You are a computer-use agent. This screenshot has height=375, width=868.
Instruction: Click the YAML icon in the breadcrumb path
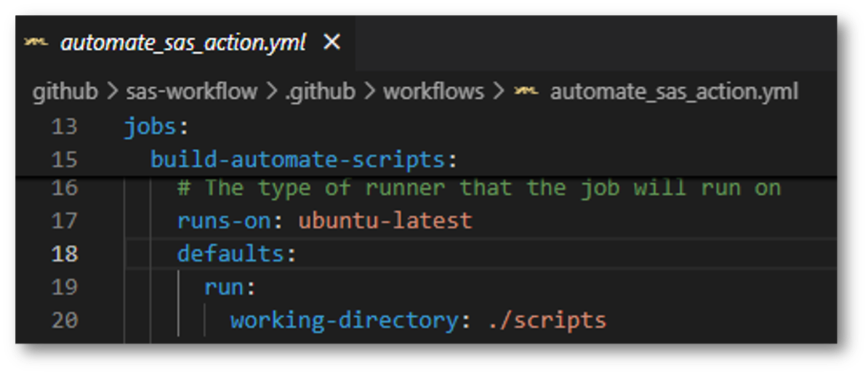click(526, 92)
